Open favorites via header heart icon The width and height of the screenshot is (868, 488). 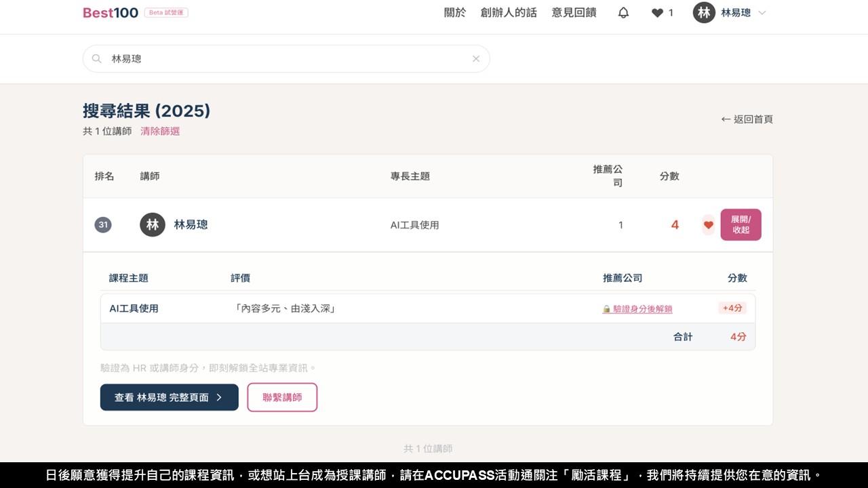(x=657, y=13)
